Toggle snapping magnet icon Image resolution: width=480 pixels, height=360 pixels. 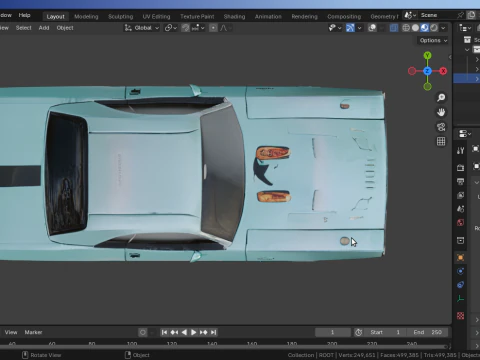[x=185, y=28]
